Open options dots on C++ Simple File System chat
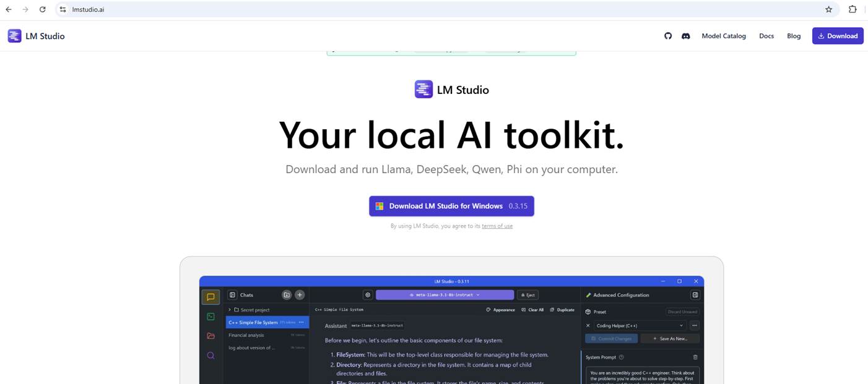The image size is (868, 384). point(302,322)
